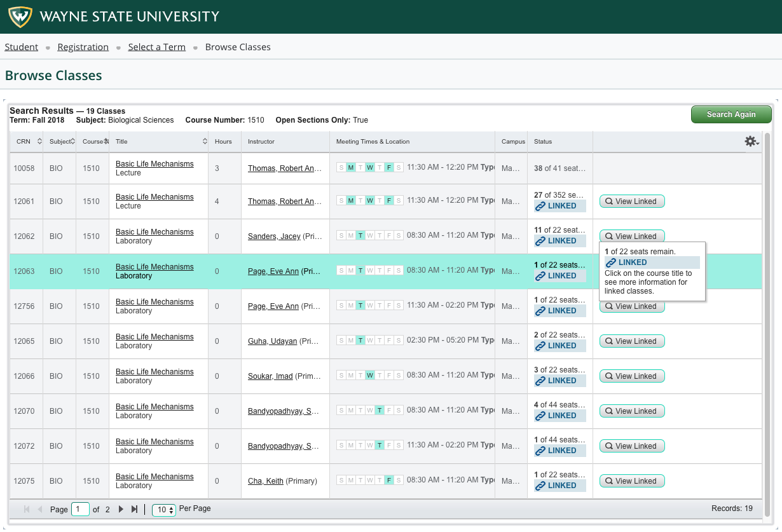Sort by the Subject column arrows

[x=73, y=141]
